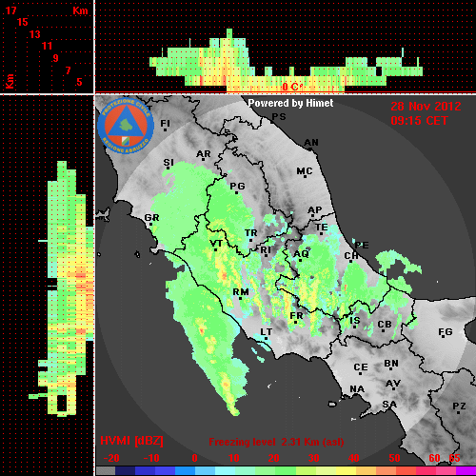
Task: Click the '65' value on dBZ scale
Action: coord(454,458)
